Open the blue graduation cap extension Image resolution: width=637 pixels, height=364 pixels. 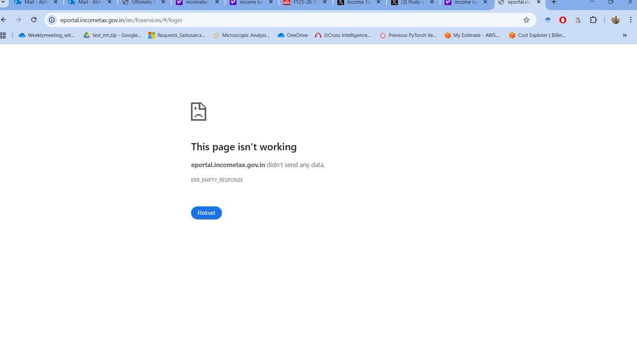pyautogui.click(x=548, y=20)
